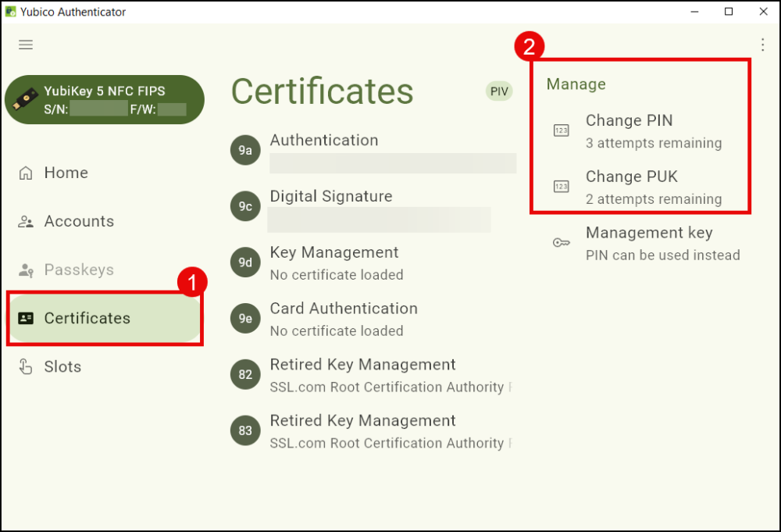Viewport: 781px width, 532px height.
Task: Click Change PIN option
Action: (629, 121)
